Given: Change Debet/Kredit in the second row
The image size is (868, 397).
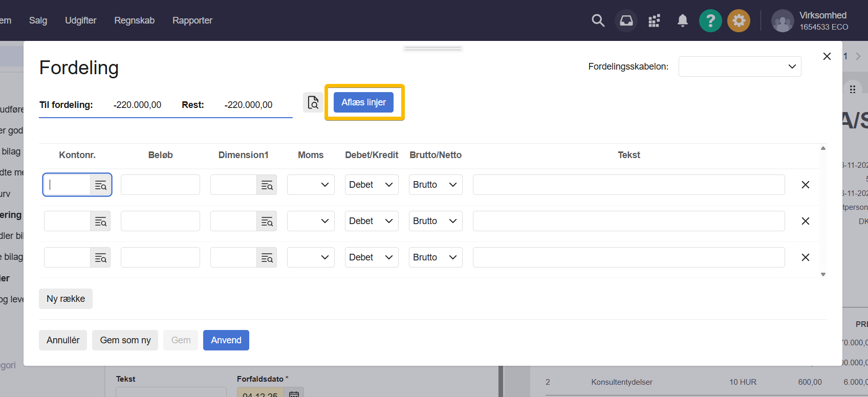Looking at the screenshot, I should (371, 221).
